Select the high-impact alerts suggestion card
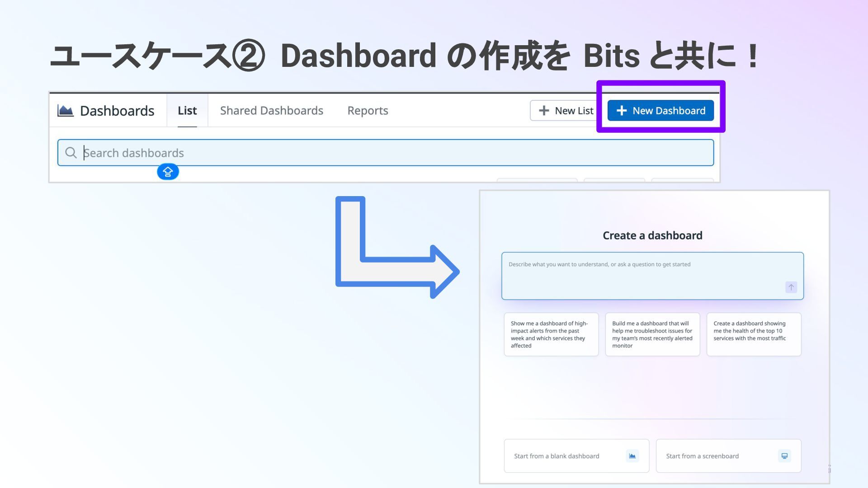Screen dimensions: 868x488 551,334
